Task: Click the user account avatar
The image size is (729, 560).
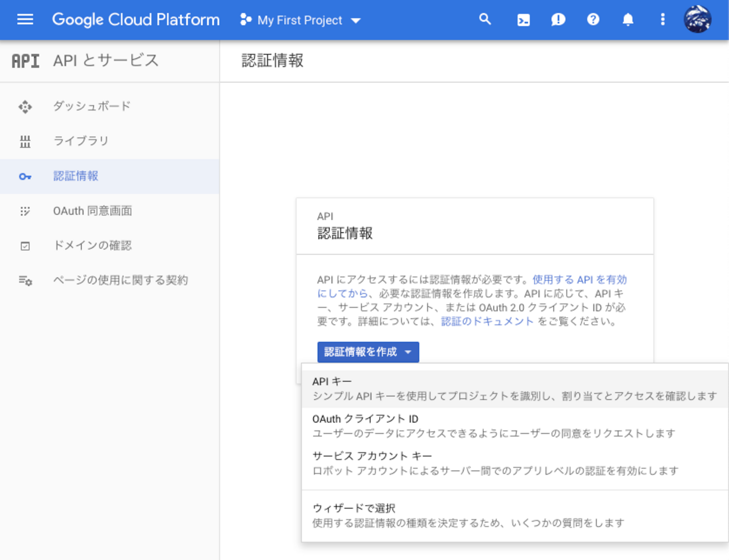Action: pyautogui.click(x=698, y=19)
